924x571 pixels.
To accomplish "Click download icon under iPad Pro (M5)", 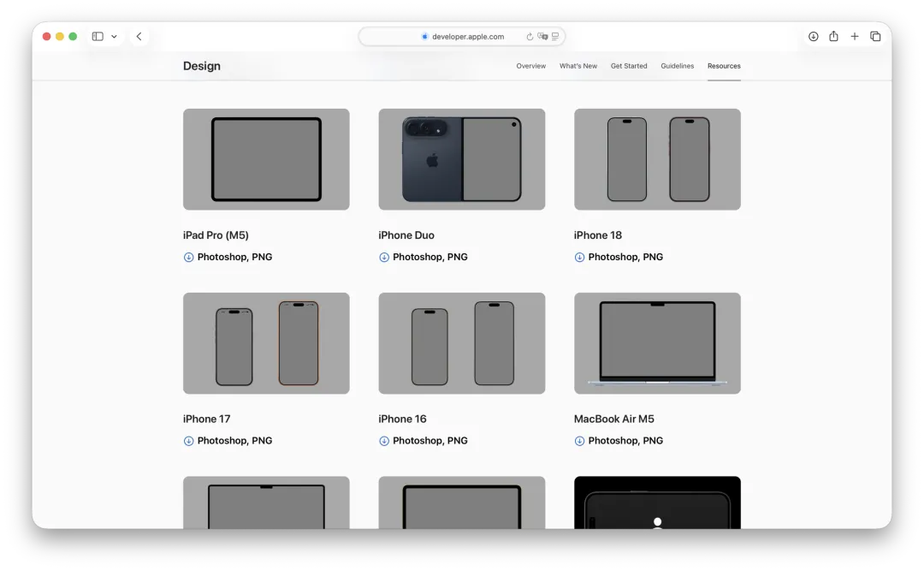I will (x=188, y=257).
